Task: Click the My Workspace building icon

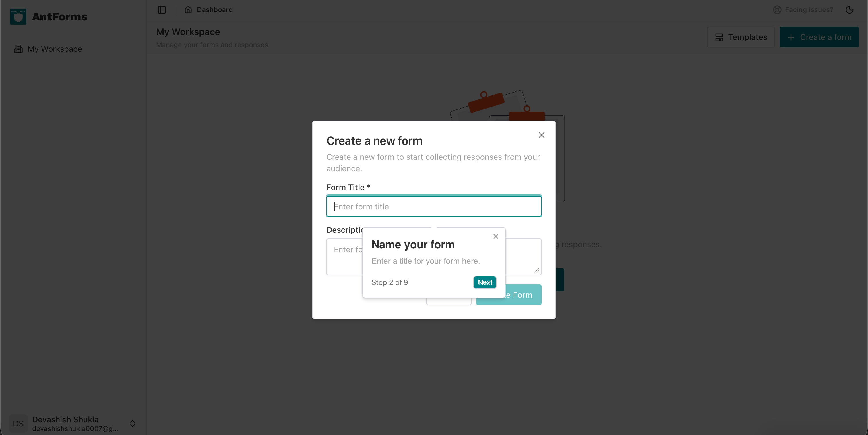Action: [18, 49]
